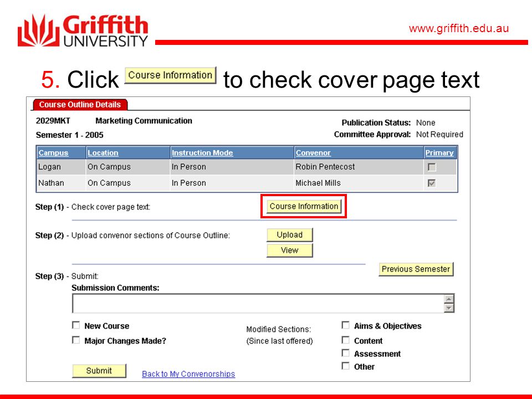Image resolution: width=532 pixels, height=399 pixels.
Task: Click the View button
Action: tap(290, 250)
